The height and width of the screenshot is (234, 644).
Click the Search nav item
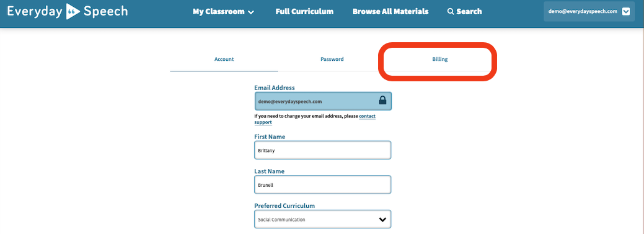[464, 12]
